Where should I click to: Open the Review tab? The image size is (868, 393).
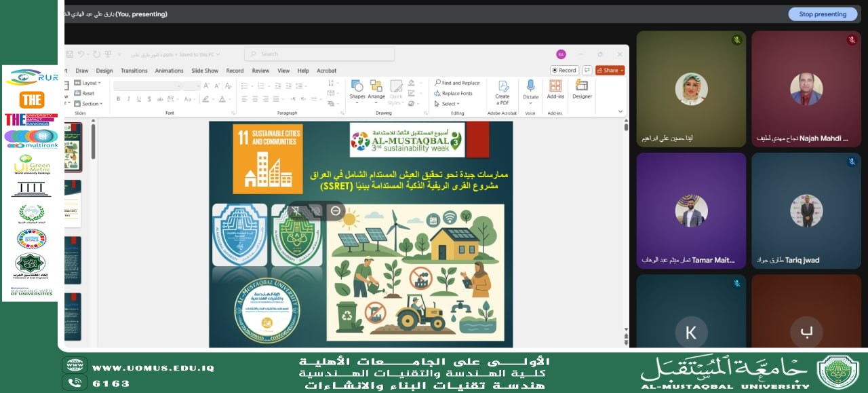(x=260, y=71)
